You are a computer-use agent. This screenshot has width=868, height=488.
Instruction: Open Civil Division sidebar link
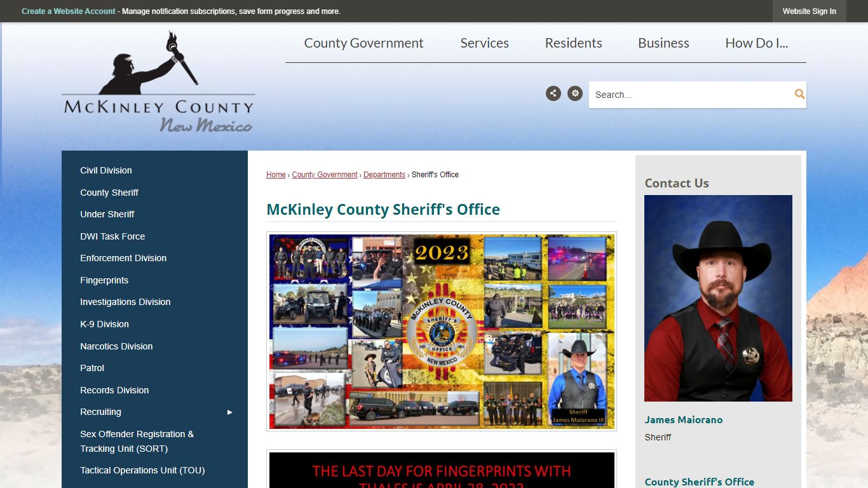coord(106,170)
